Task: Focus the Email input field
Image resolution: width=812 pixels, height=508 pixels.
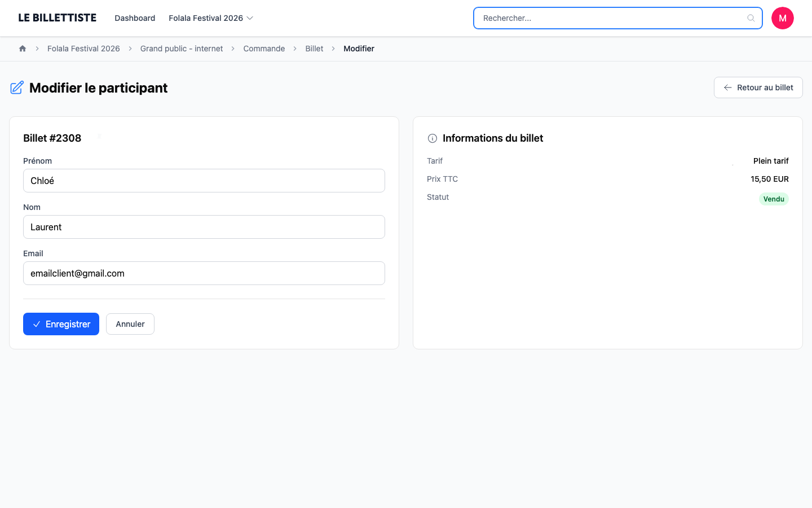Action: point(204,273)
